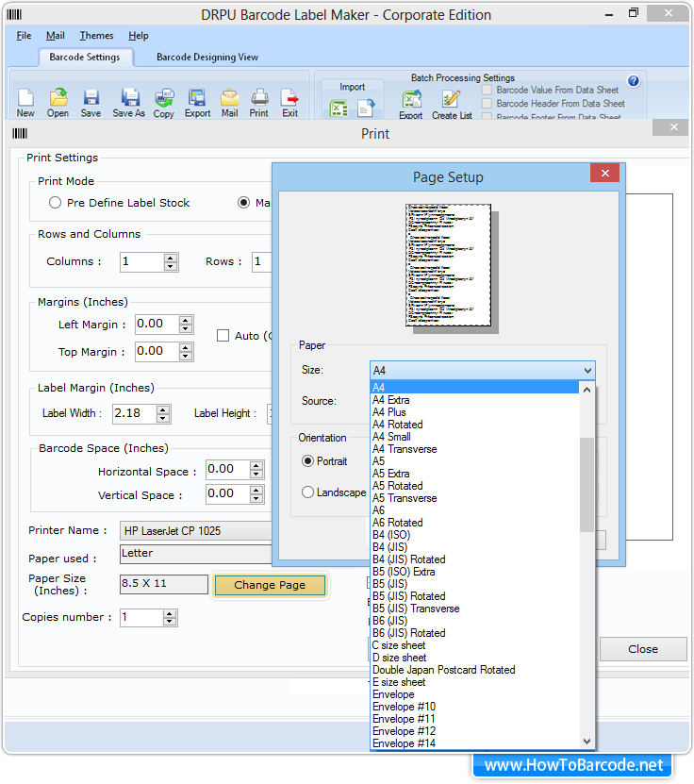This screenshot has height=784, width=694.
Task: Choose Envelope #10 from size list
Action: (474, 707)
